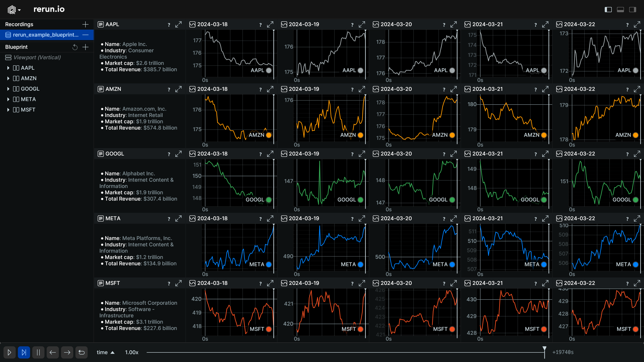Enable follow-latest playback mode

pos(24,352)
